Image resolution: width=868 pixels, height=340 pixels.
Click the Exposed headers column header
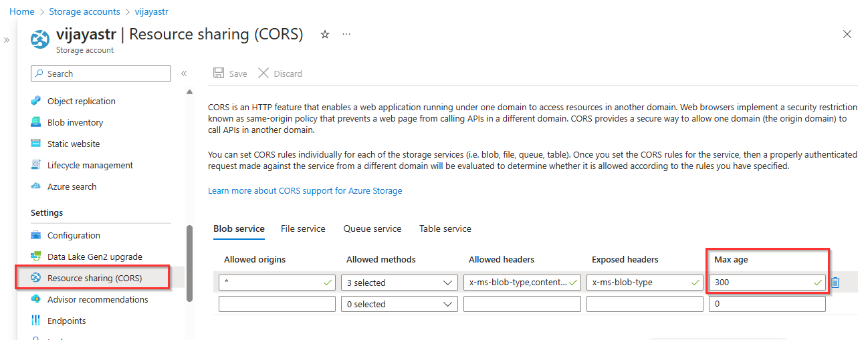(x=625, y=259)
